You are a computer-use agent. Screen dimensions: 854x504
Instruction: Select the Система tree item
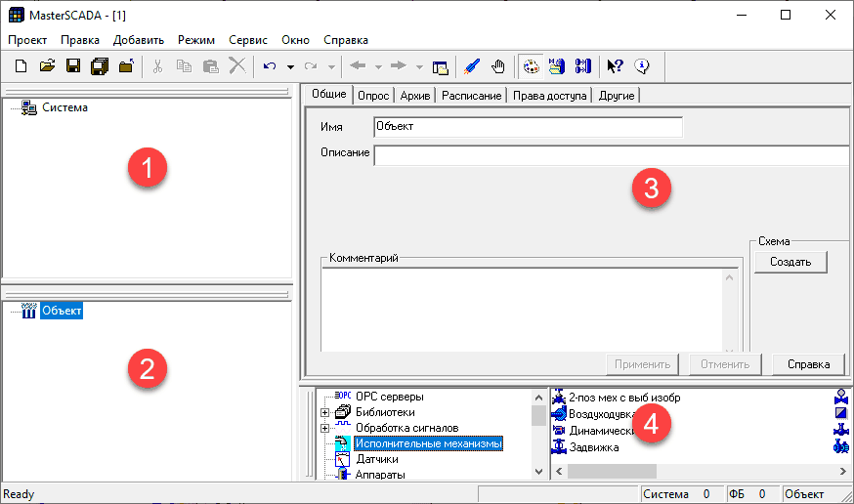(64, 107)
